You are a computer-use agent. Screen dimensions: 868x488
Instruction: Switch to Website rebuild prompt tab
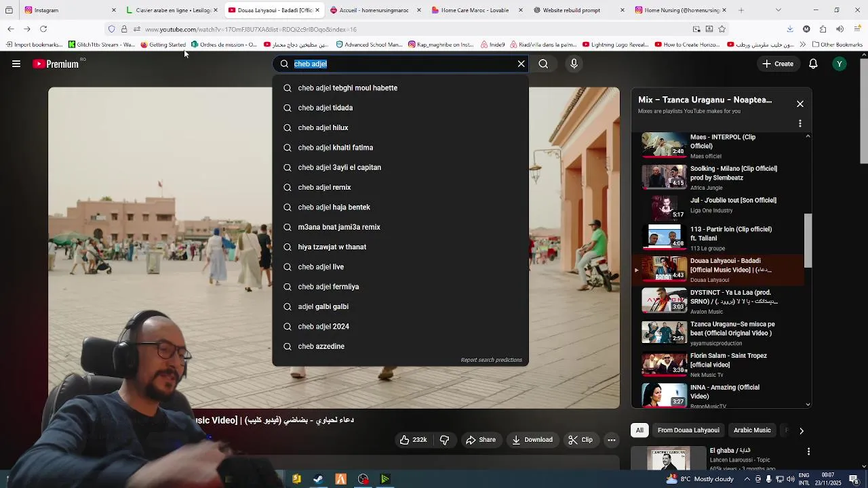(x=580, y=10)
